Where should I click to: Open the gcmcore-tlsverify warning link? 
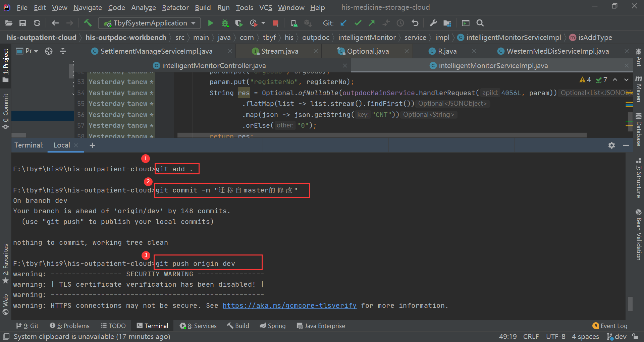(289, 305)
